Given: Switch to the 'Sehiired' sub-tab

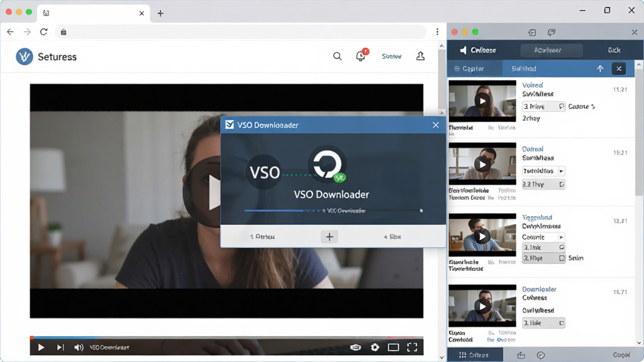Looking at the screenshot, I should pyautogui.click(x=524, y=69).
